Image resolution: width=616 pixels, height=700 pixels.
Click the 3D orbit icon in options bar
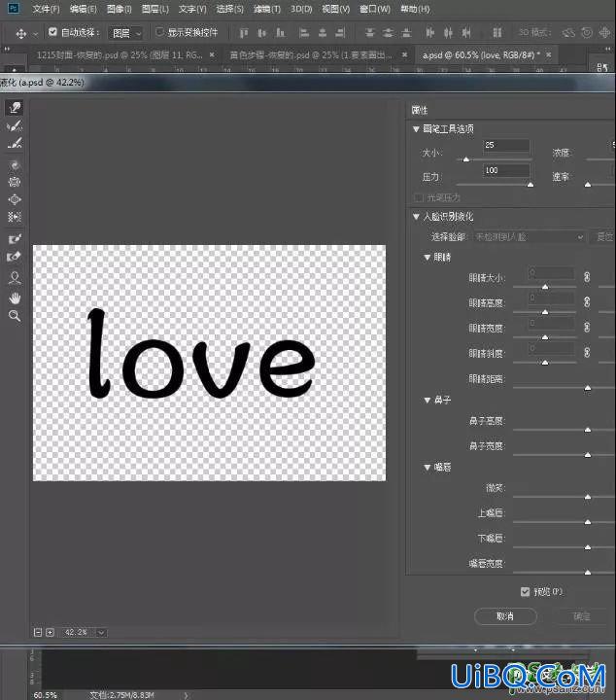point(568,33)
